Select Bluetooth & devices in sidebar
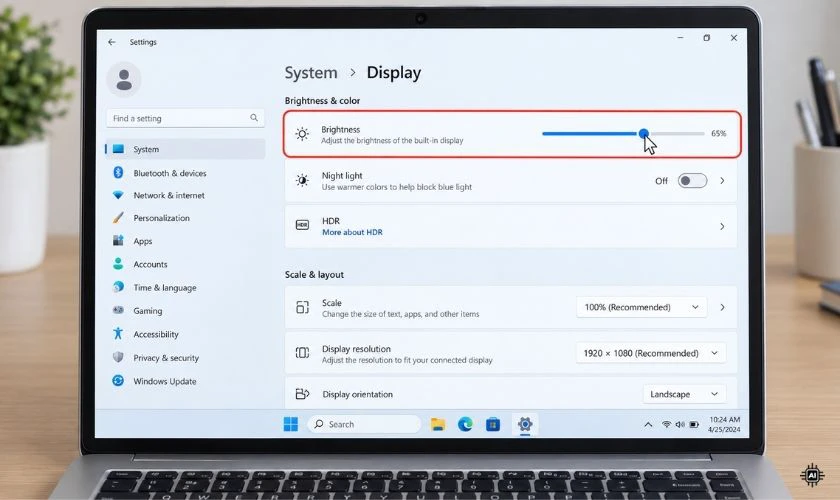This screenshot has height=500, width=840. [170, 173]
